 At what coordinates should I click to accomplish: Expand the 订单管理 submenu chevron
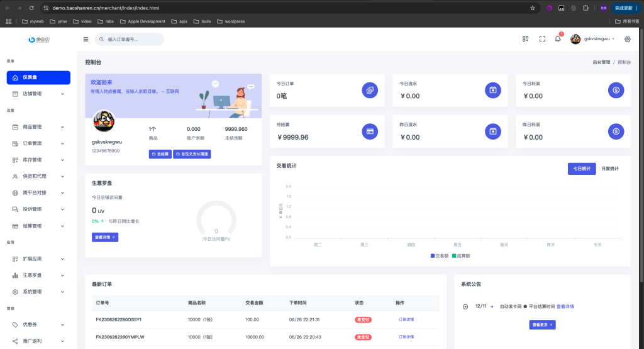(x=62, y=144)
